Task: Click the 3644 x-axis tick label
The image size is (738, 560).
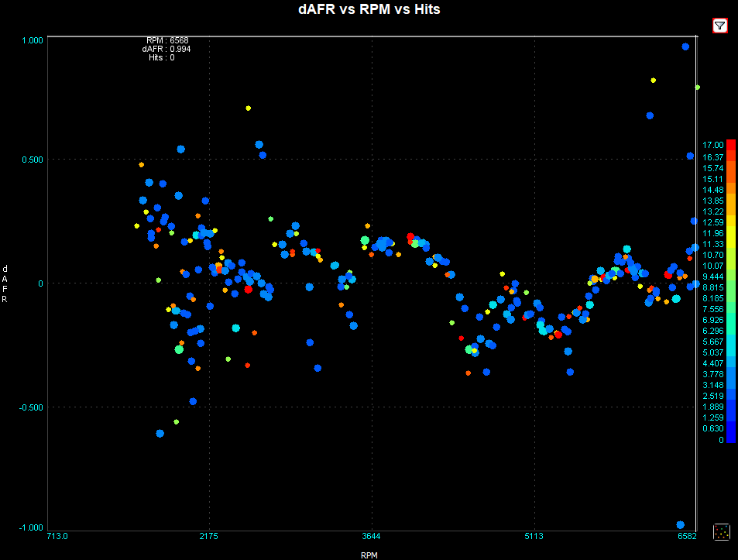Action: (x=371, y=536)
